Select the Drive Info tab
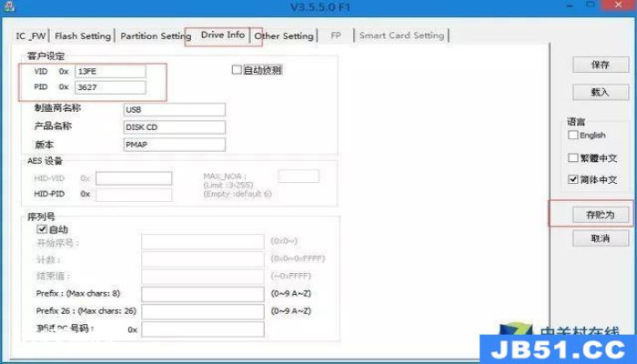Screen dimensions: 637x364 [x=223, y=35]
